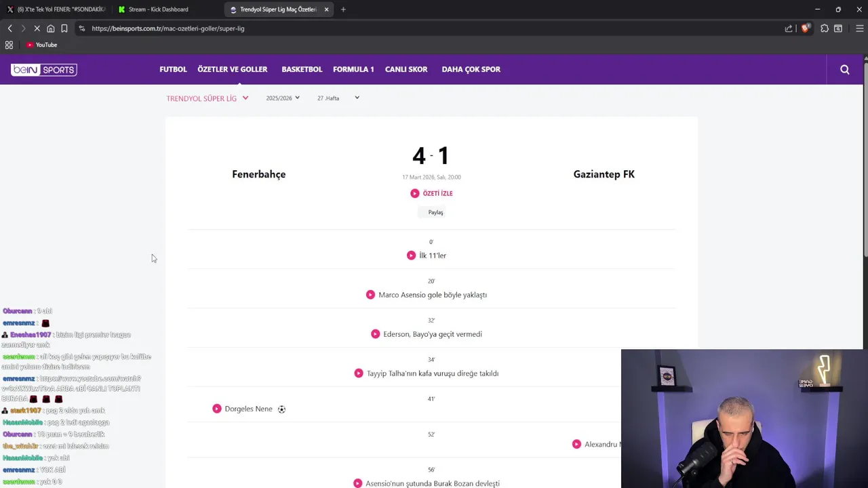Open the YouTube bookmark
Image resolution: width=868 pixels, height=488 pixels.
41,45
